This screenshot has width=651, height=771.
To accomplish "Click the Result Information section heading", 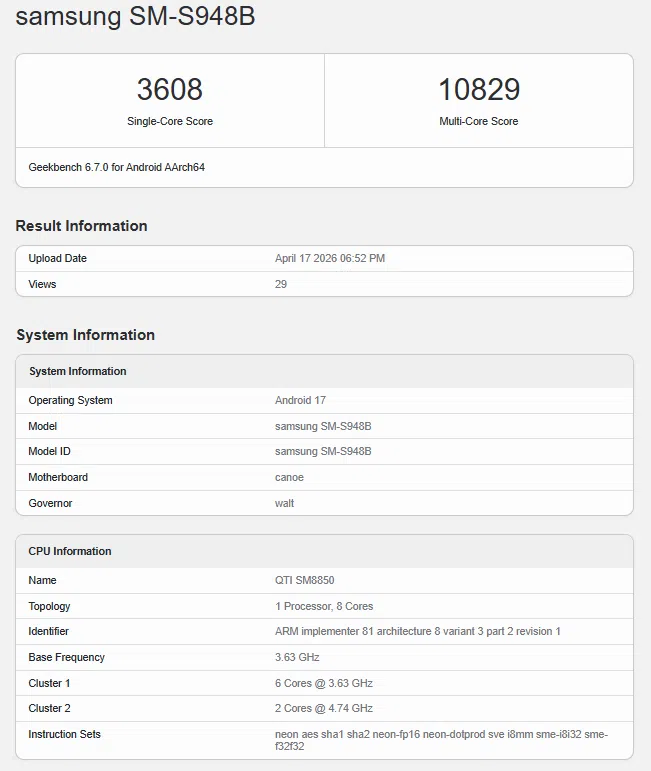I will (x=81, y=226).
